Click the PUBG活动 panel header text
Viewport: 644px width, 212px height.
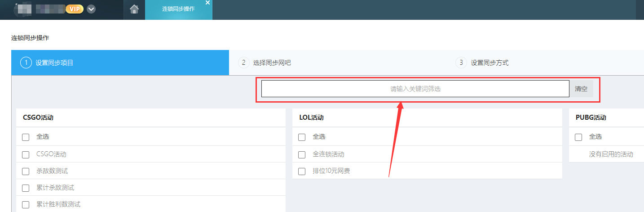(x=591, y=117)
